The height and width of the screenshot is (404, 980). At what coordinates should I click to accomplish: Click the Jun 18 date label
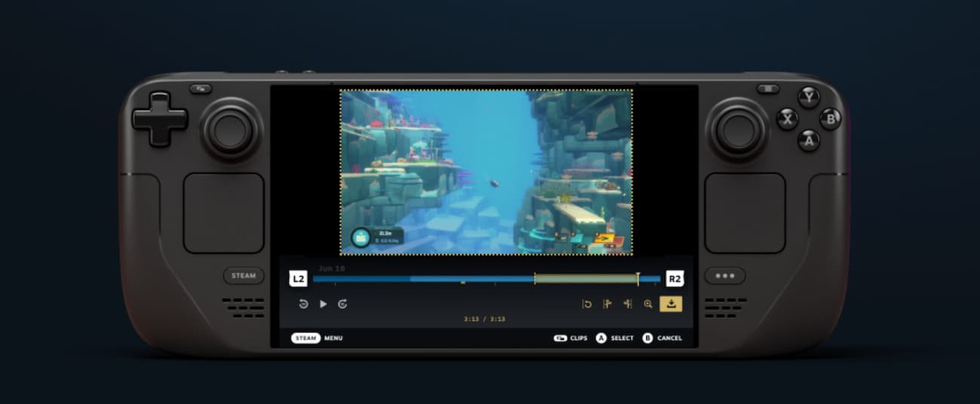(x=332, y=268)
